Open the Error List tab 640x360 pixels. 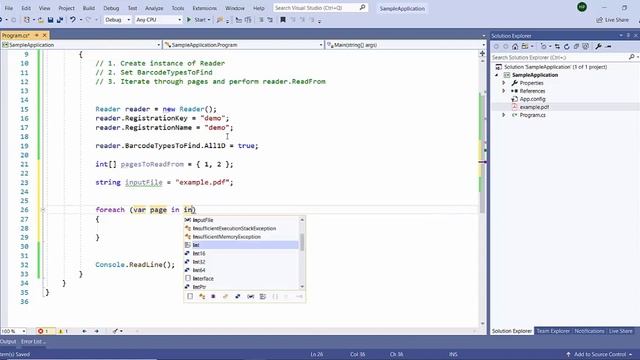click(x=33, y=341)
